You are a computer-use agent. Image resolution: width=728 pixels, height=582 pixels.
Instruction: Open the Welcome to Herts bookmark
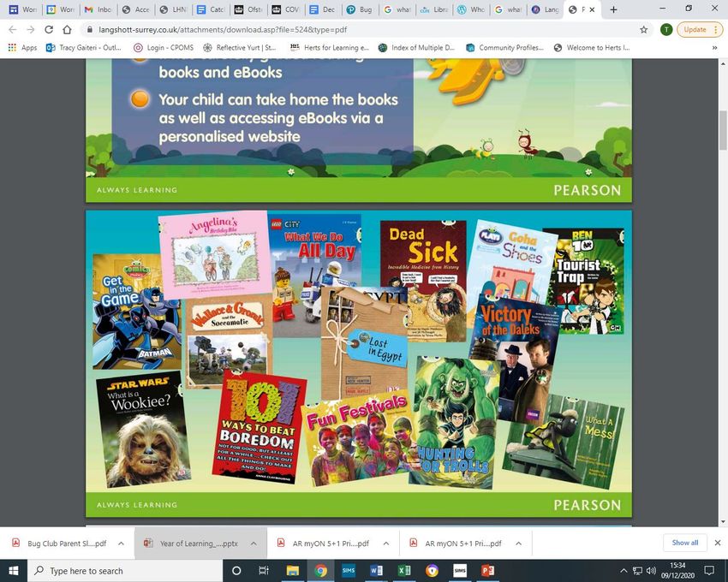point(592,47)
